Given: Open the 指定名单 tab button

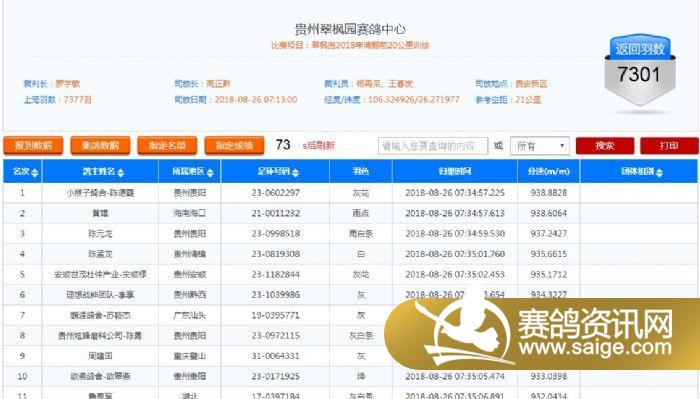Looking at the screenshot, I should [x=167, y=145].
